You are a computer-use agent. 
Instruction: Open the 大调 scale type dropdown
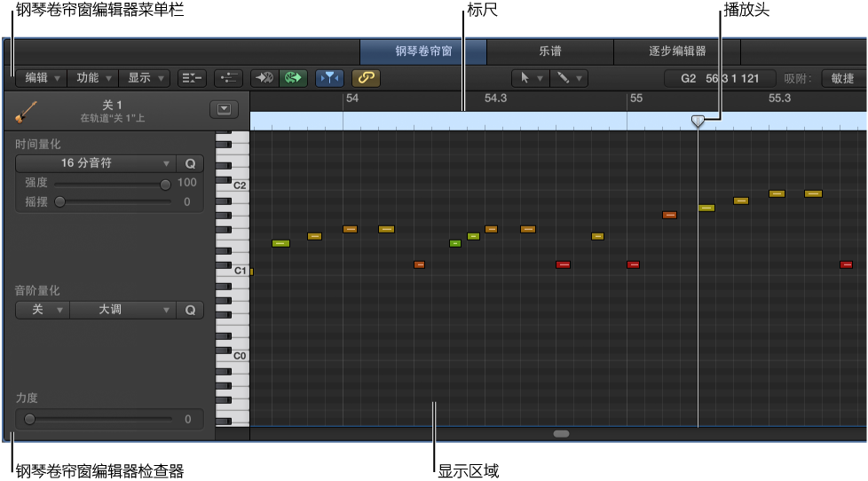(x=122, y=310)
